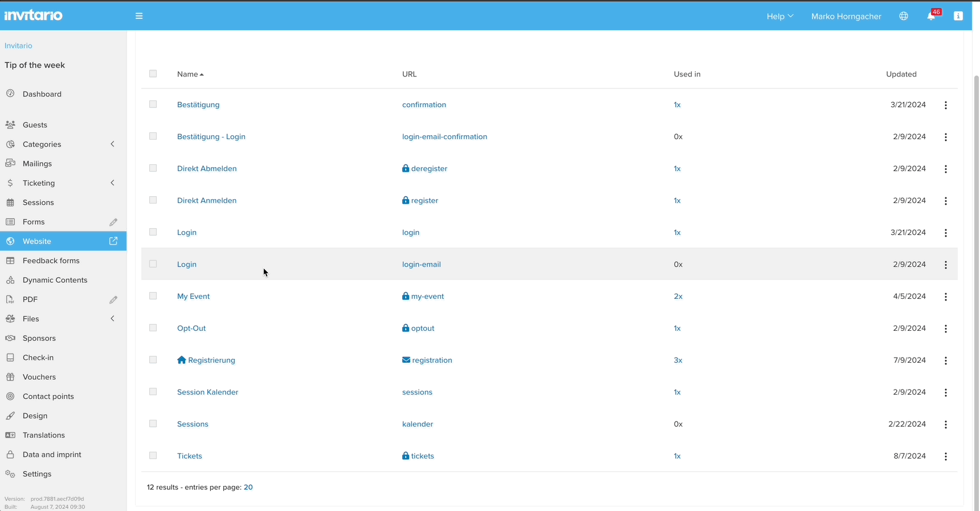The width and height of the screenshot is (980, 511).
Task: Check the box for Bestätigung row
Action: pos(153,104)
